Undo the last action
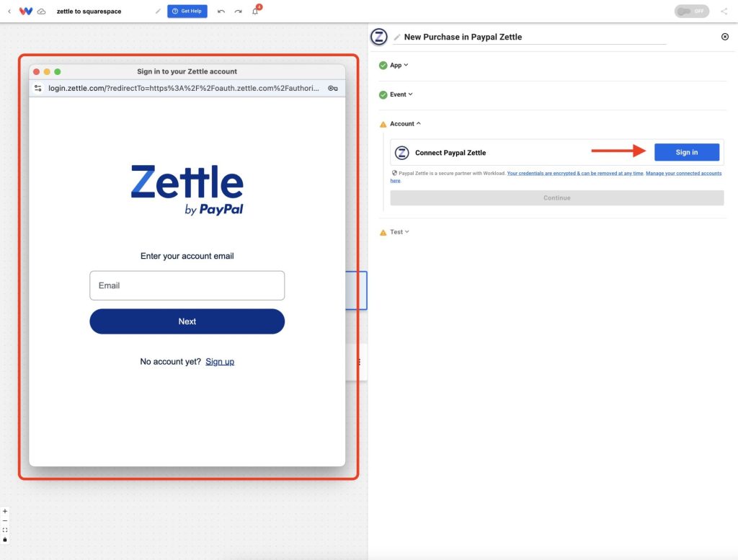The image size is (738, 560). pos(221,12)
